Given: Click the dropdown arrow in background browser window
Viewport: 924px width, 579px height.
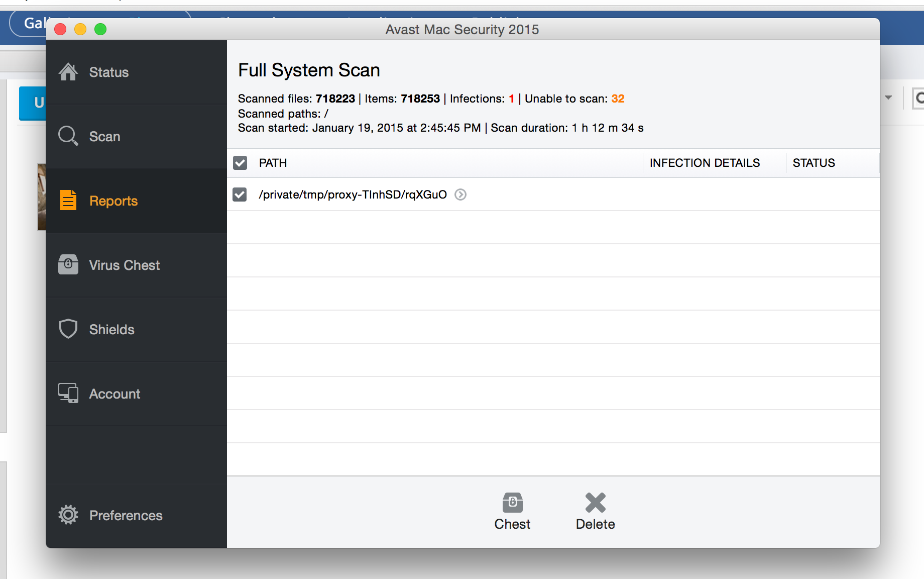Looking at the screenshot, I should click(888, 98).
